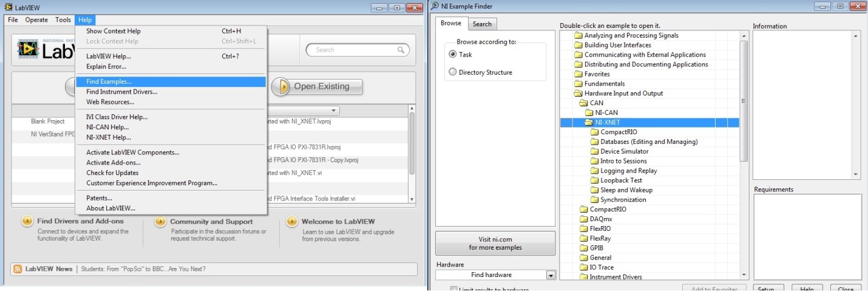The width and height of the screenshot is (868, 291).
Task: Click Sleep and Wakeup folder icon
Action: (594, 190)
